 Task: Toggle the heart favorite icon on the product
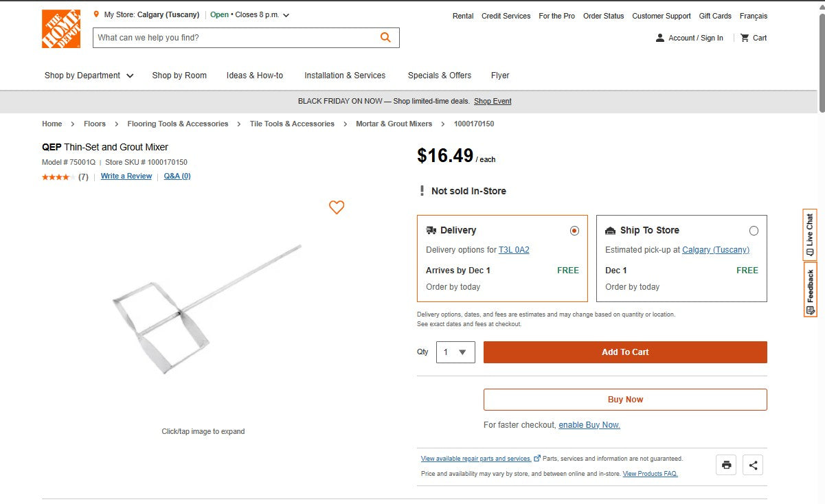[x=337, y=207]
